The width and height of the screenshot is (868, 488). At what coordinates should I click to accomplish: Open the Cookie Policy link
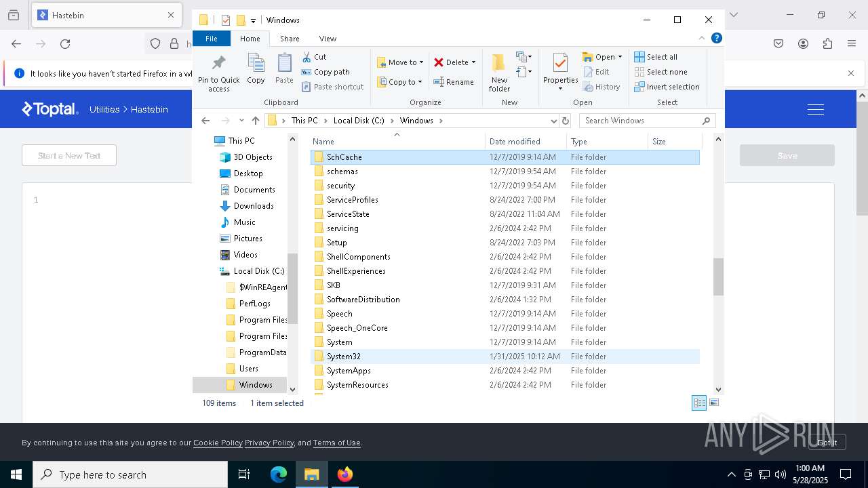point(218,443)
